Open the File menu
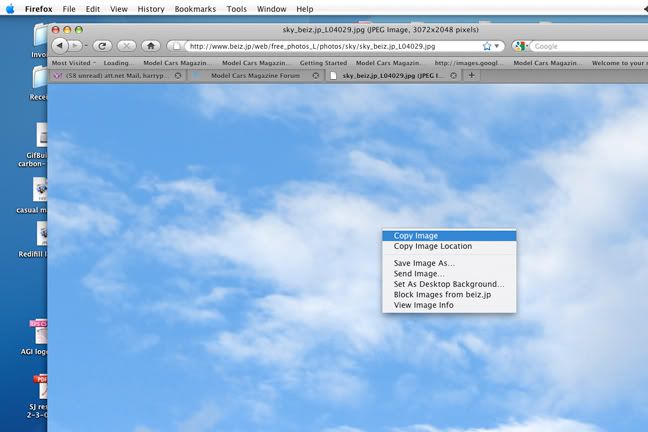The width and height of the screenshot is (648, 432). 69,9
